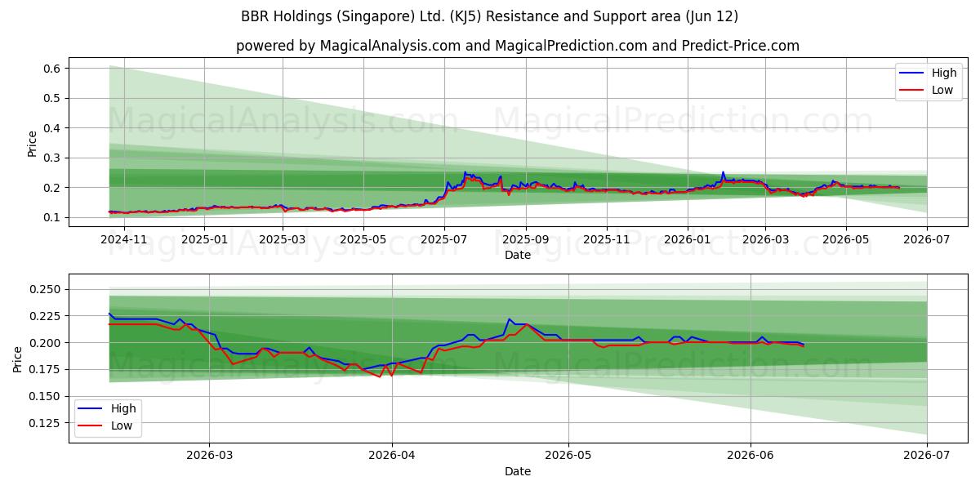980x490 pixels.
Task: Click 'High' in the top chart legend
Action: tap(944, 73)
